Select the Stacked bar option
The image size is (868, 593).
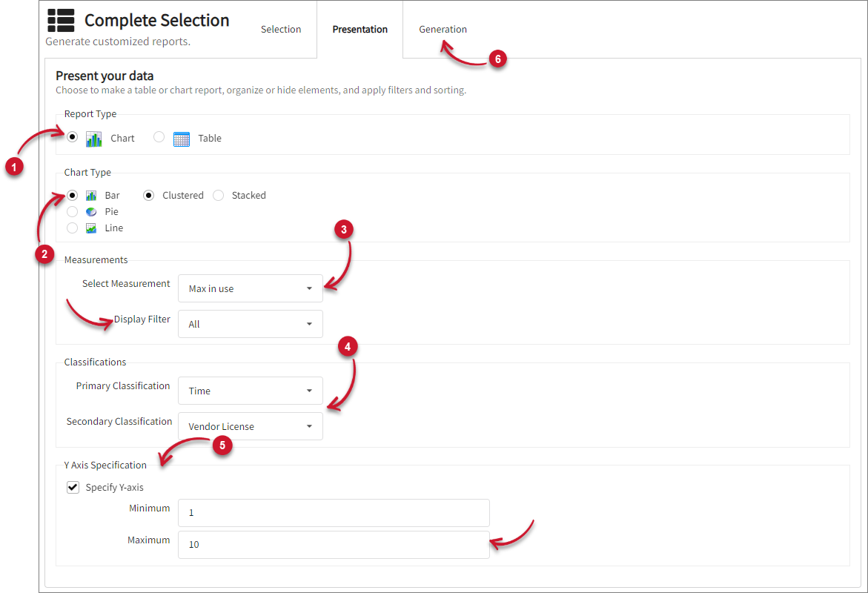pyautogui.click(x=218, y=196)
